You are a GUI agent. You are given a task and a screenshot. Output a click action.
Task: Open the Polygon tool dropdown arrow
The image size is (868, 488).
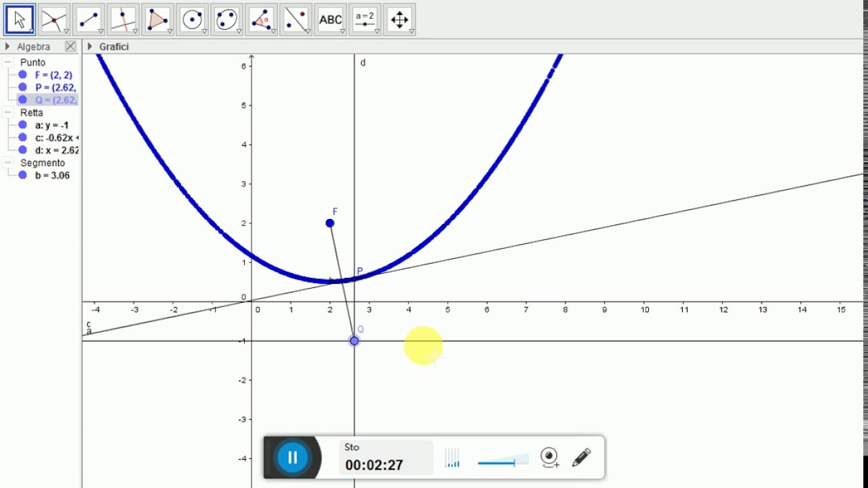tap(170, 31)
